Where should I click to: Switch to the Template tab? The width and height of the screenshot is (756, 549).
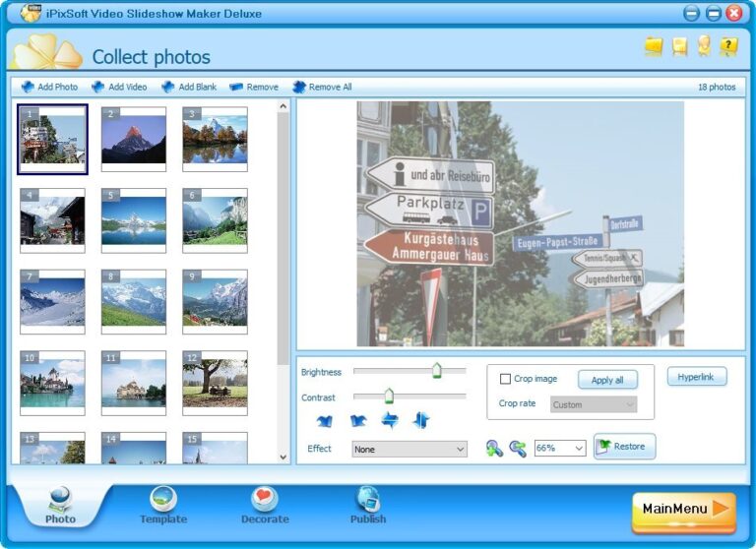pyautogui.click(x=163, y=505)
